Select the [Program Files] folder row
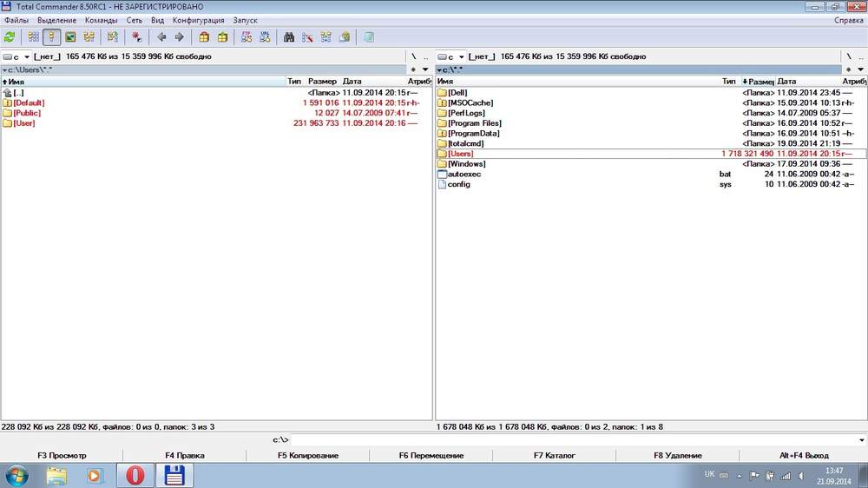The image size is (868, 488). pos(651,123)
